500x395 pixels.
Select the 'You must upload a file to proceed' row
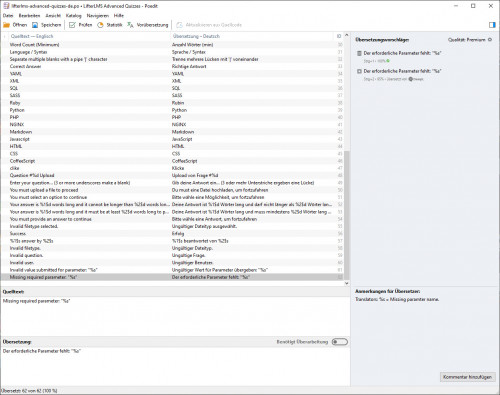pos(172,190)
